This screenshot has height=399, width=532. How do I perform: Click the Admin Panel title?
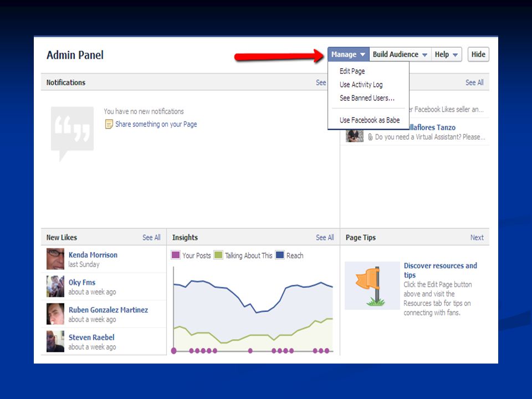tap(75, 55)
